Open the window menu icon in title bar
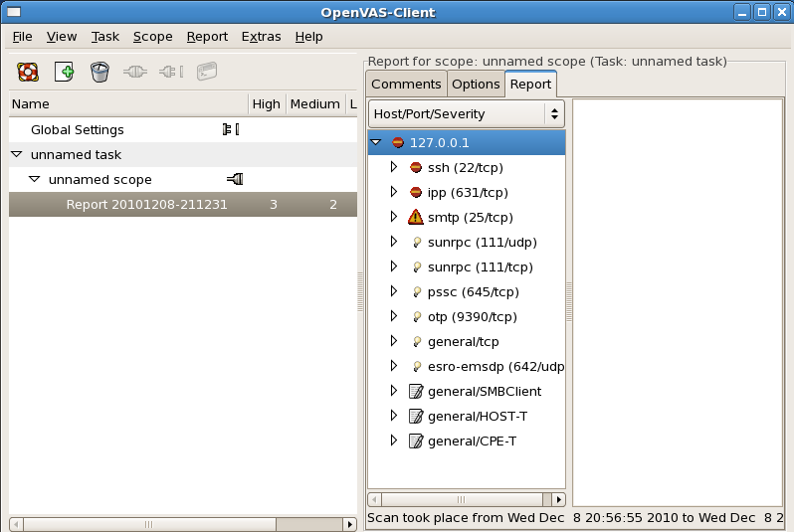The height and width of the screenshot is (532, 794). 14,12
